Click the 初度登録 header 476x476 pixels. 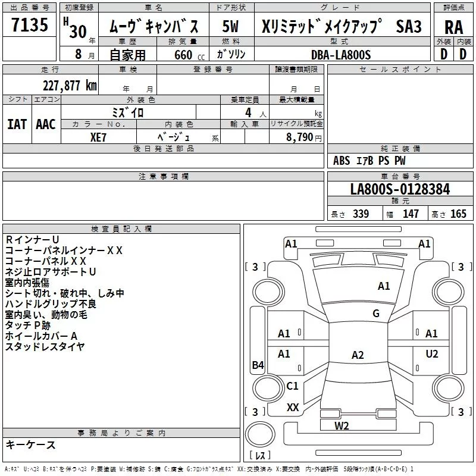tap(79, 8)
